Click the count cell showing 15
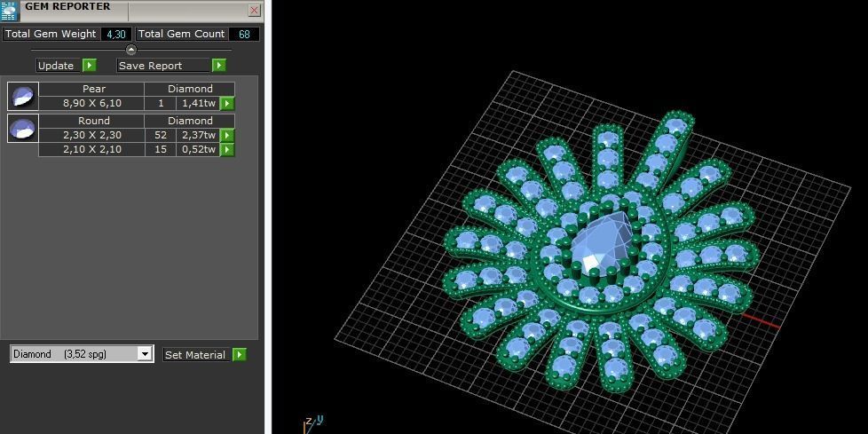This screenshot has height=434, width=868. point(161,149)
